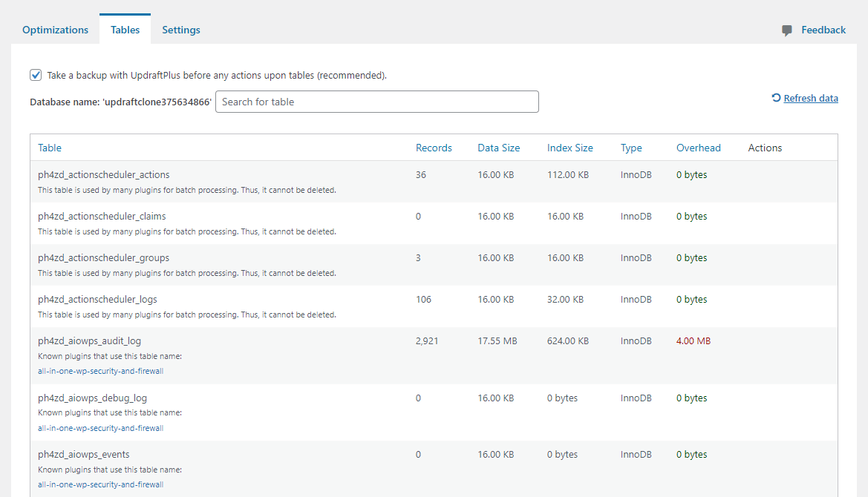Viewport: 868px width, 497px height.
Task: Select the Tables tab
Action: click(125, 30)
